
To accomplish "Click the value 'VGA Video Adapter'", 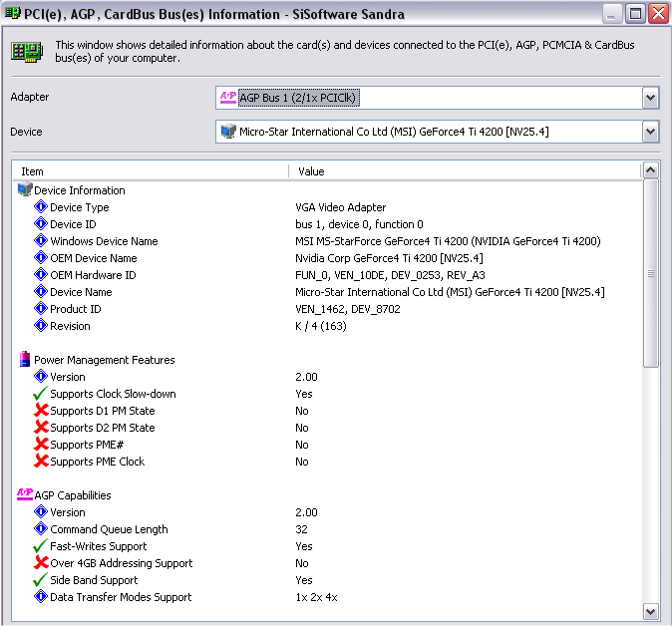I will coord(340,207).
